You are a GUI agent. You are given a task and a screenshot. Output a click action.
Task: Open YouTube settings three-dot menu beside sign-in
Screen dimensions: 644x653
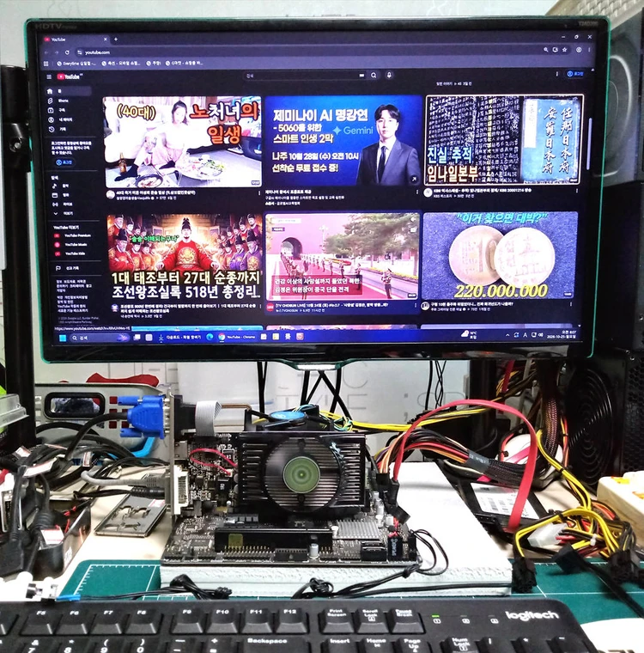[557, 74]
